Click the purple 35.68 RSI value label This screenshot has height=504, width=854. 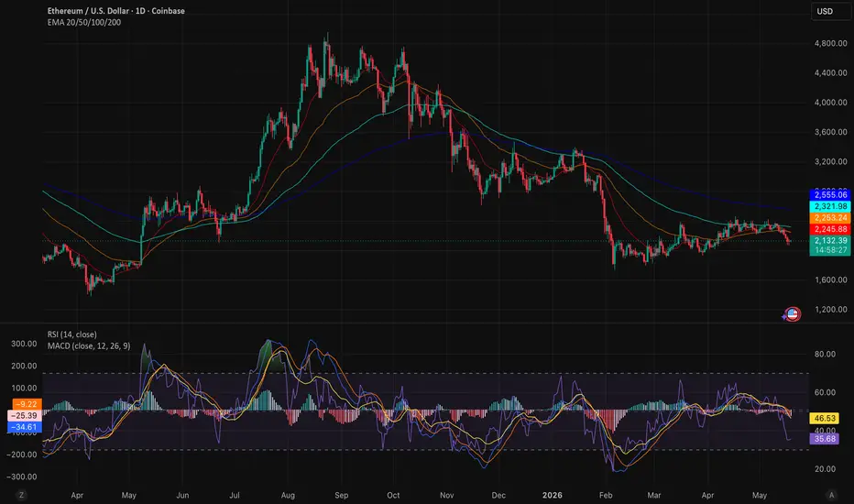click(x=824, y=439)
